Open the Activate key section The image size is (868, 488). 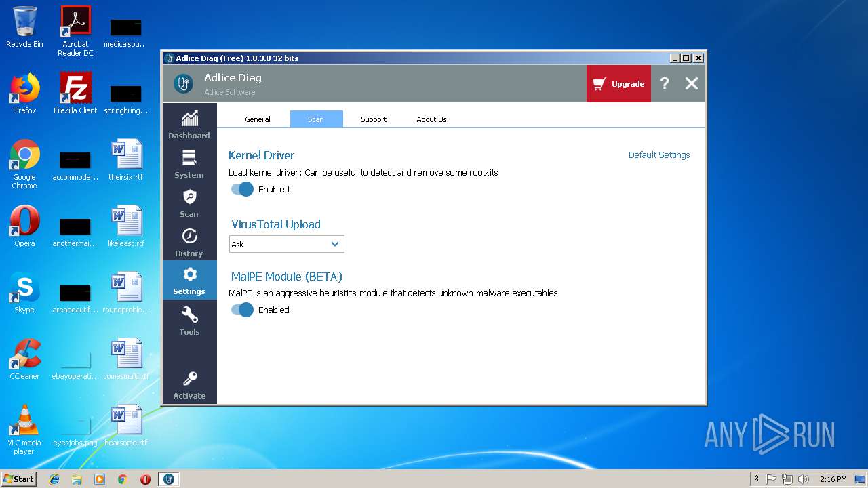tap(189, 384)
